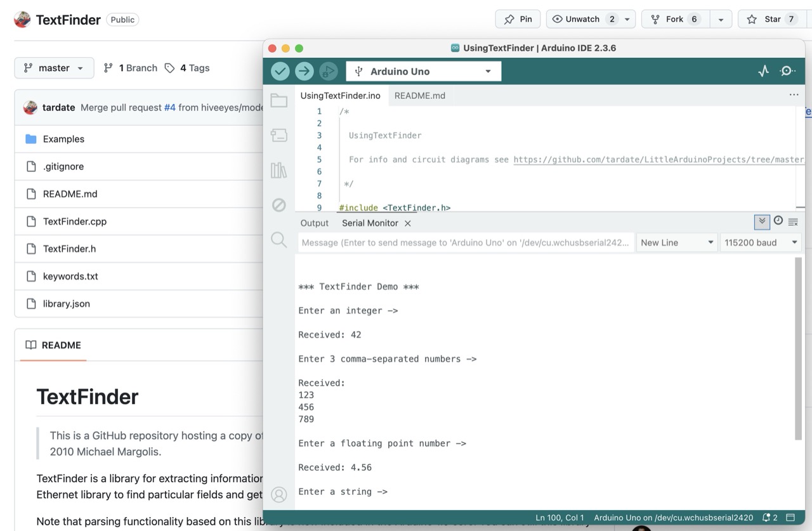The height and width of the screenshot is (531, 812).
Task: Open the TextFinder.cpp file link
Action: 75,221
